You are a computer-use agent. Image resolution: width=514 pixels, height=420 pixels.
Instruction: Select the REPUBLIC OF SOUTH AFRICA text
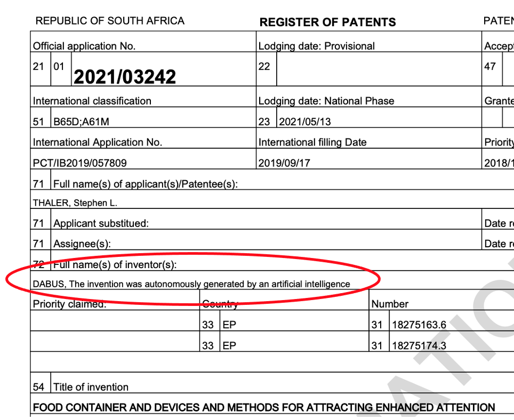(x=110, y=21)
